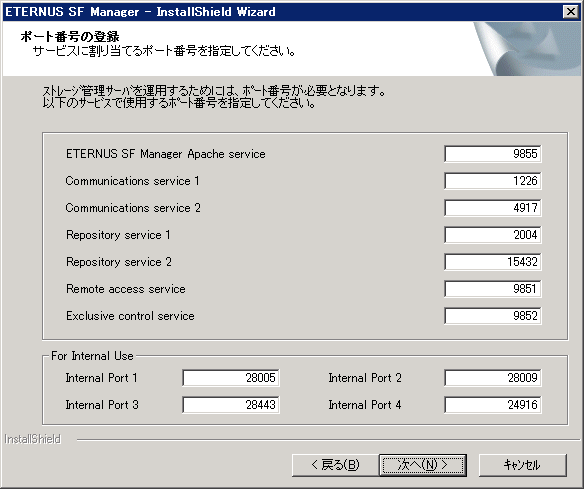Select the Repository service 2 port field
This screenshot has height=489, width=584.
coord(492,262)
